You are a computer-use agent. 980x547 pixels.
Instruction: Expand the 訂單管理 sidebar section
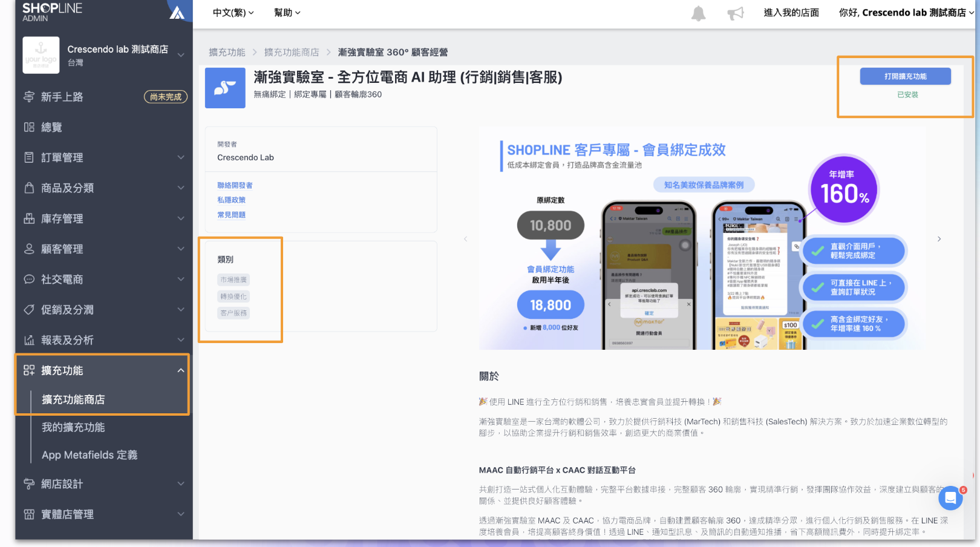pos(103,157)
